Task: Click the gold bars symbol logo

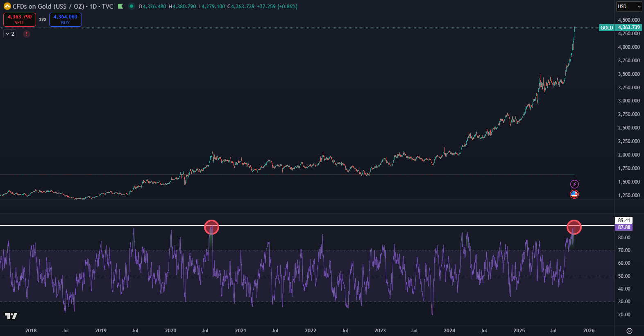Action: tap(7, 6)
